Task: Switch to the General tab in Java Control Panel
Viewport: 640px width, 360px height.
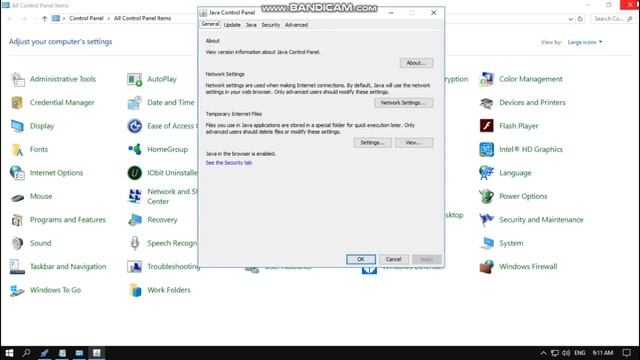Action: (x=210, y=24)
